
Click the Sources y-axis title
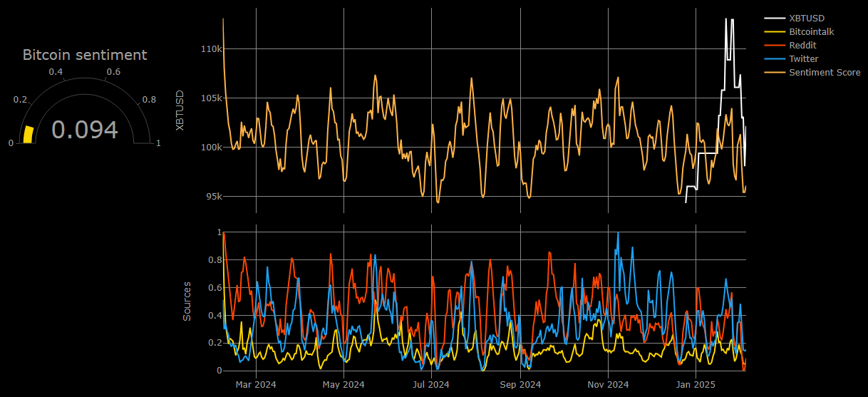point(187,301)
